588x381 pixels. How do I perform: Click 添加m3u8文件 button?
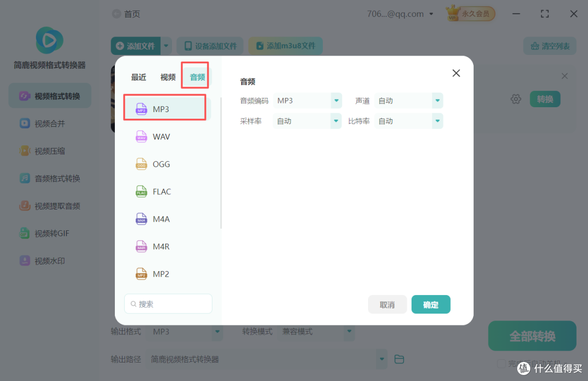(x=285, y=46)
